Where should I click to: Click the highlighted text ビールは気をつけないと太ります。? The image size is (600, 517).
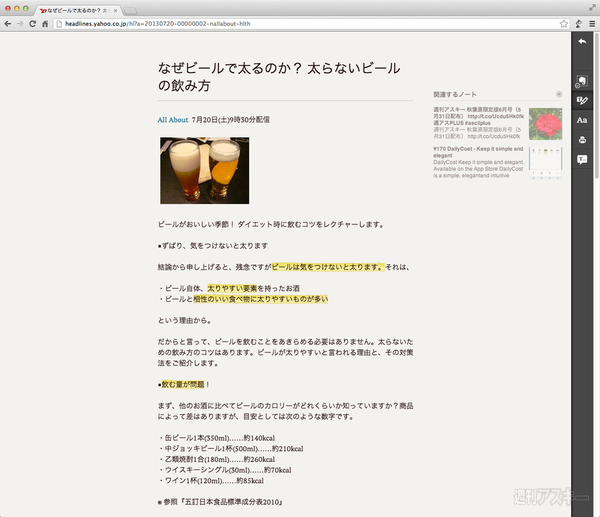[x=328, y=267]
